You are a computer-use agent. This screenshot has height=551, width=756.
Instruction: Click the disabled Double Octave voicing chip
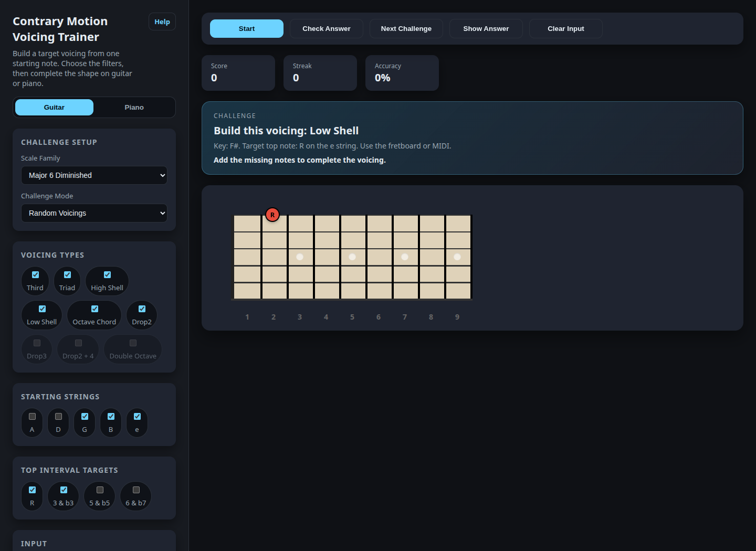[x=133, y=349]
